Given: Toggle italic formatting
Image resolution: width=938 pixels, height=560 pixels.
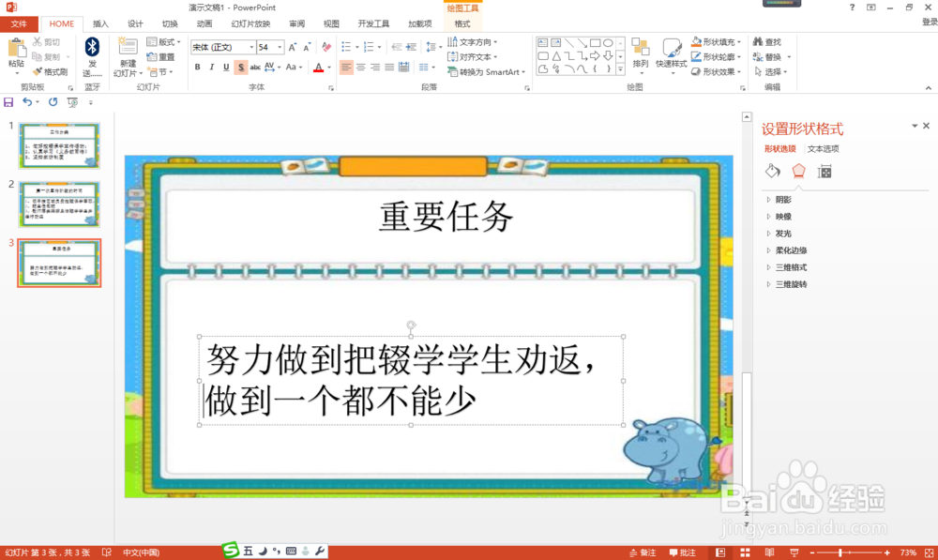Looking at the screenshot, I should point(210,68).
